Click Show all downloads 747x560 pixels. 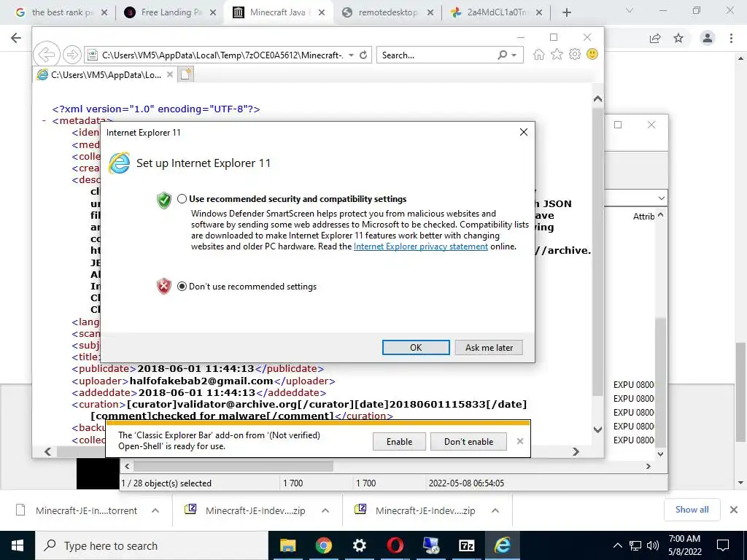coord(692,510)
